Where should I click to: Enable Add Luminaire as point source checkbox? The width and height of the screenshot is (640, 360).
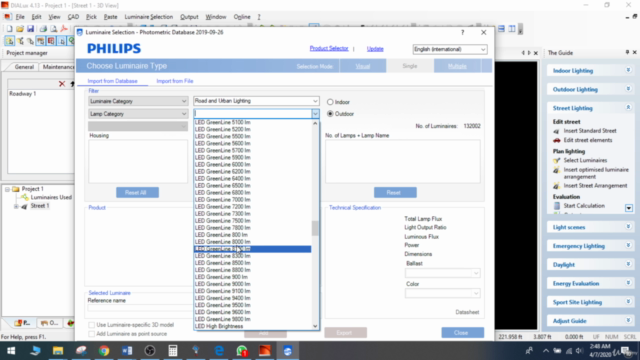point(91,334)
